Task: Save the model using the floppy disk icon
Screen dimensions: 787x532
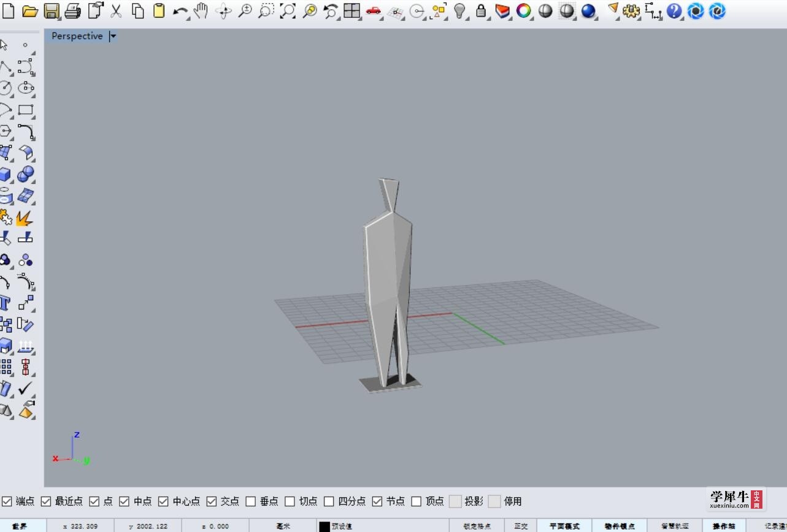Action: 52,11
